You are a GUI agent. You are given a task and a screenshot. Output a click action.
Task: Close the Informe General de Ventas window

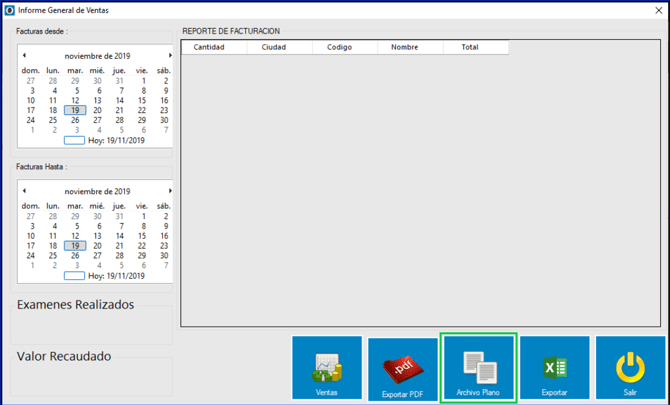[658, 10]
